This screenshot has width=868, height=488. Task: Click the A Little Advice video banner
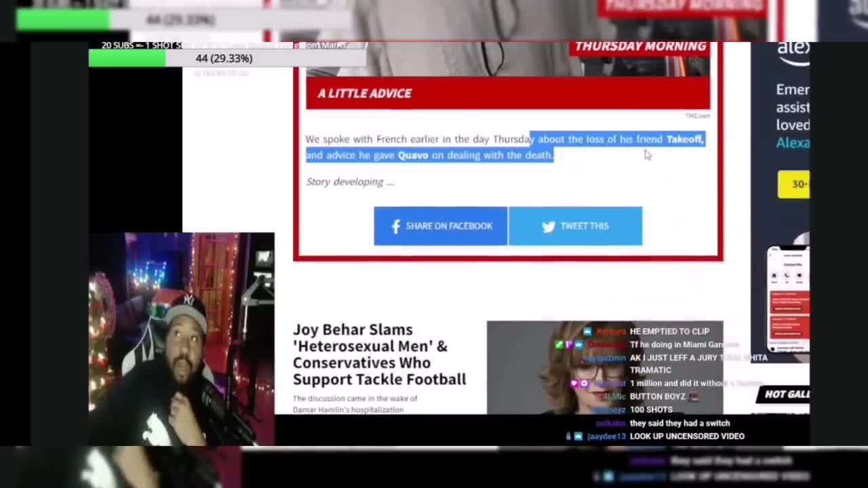coord(508,93)
